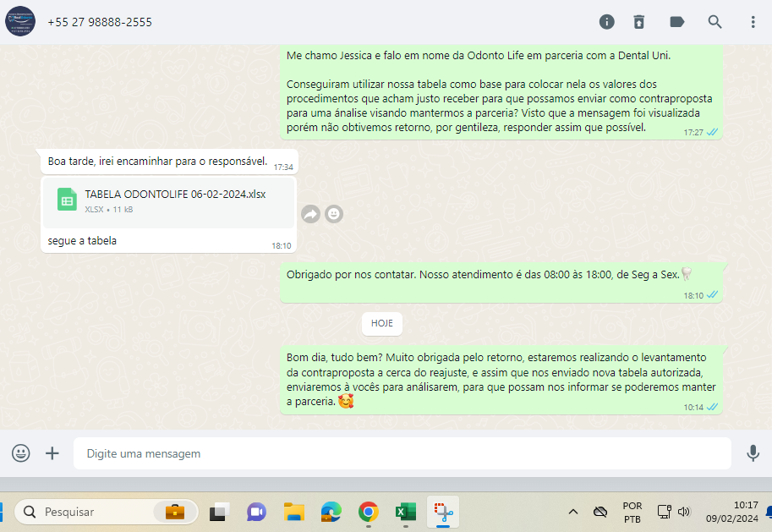The width and height of the screenshot is (772, 532).
Task: Open Excel from the taskbar
Action: pyautogui.click(x=405, y=512)
